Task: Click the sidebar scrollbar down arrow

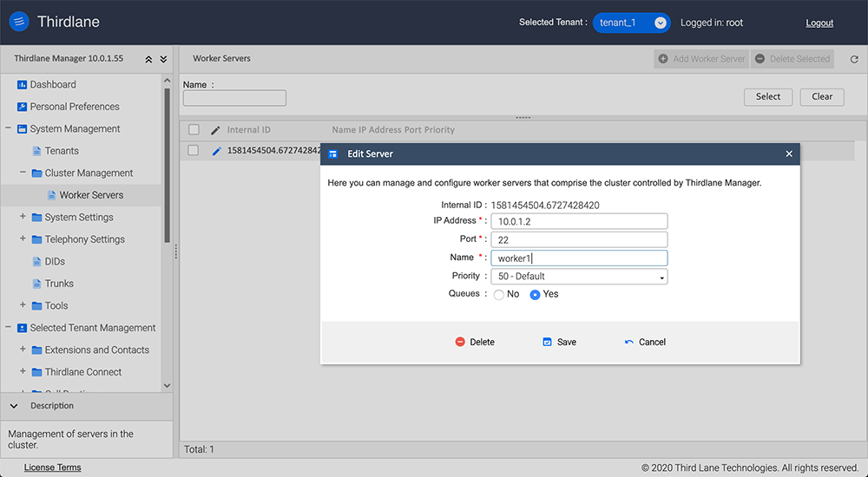Action: [x=168, y=386]
